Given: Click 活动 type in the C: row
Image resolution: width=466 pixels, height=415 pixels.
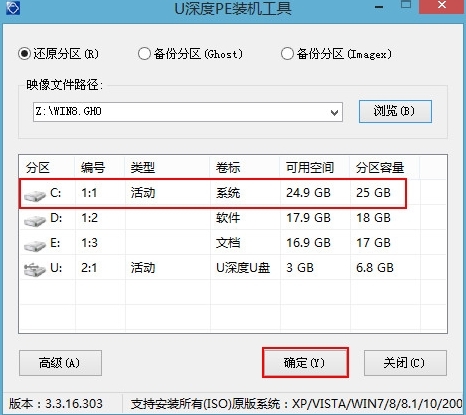Looking at the screenshot, I should click(143, 193).
